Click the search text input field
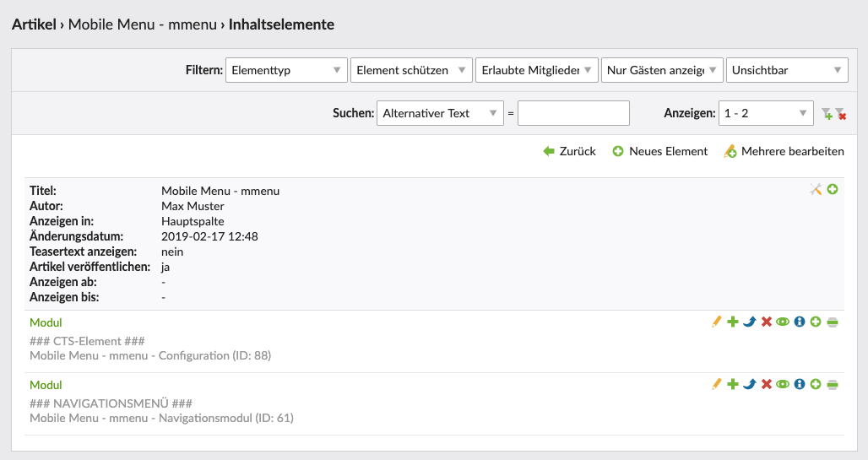 [x=574, y=113]
